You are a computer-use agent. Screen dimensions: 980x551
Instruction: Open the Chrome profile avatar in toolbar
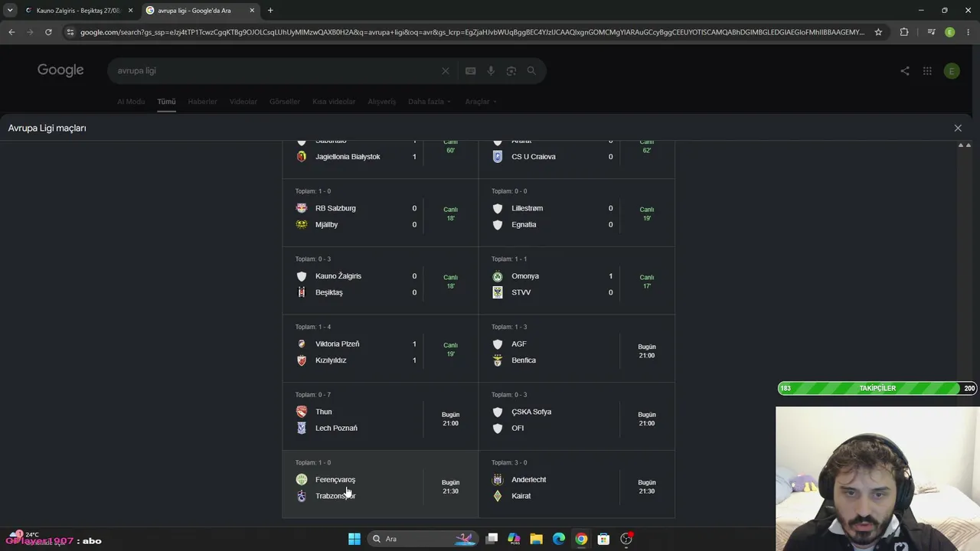(950, 32)
